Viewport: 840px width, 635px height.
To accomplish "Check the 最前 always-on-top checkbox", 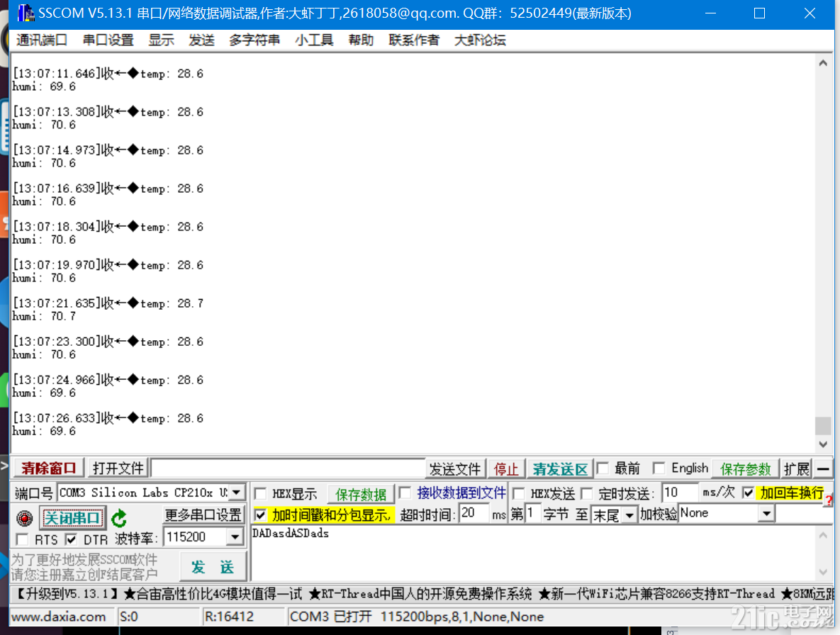I will (x=603, y=468).
